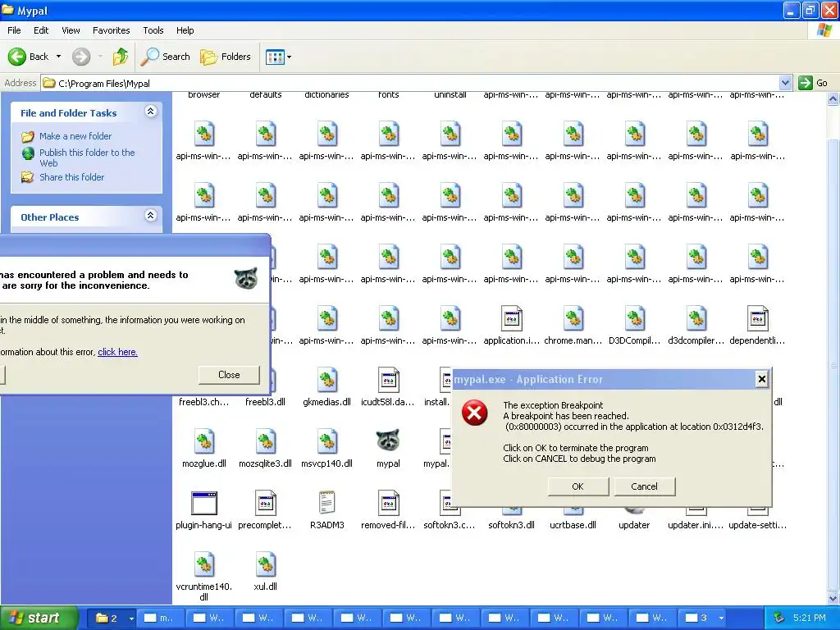Select the icudt58l.dat file
This screenshot has height=630, width=840.
point(388,387)
